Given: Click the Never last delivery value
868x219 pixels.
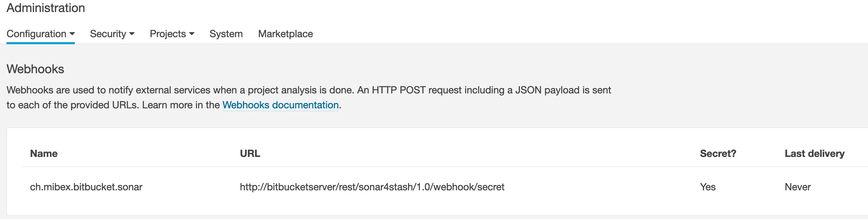Looking at the screenshot, I should click(x=797, y=187).
